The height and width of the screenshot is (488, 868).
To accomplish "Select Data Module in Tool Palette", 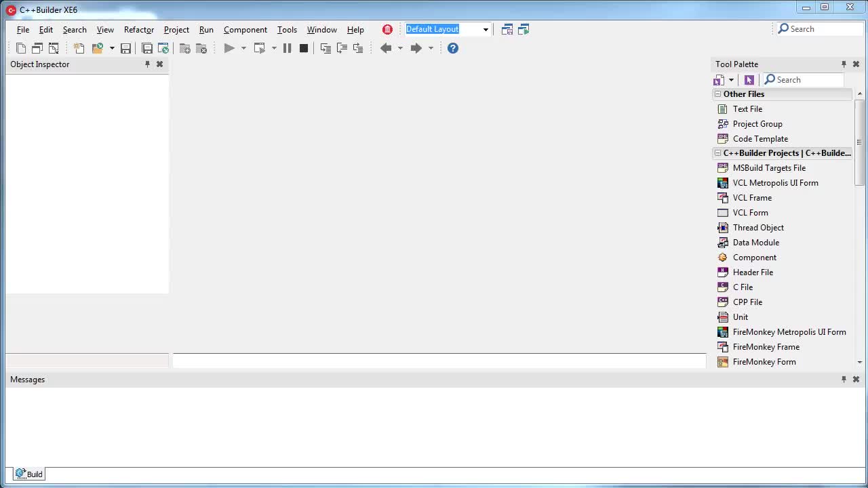I will click(x=755, y=243).
